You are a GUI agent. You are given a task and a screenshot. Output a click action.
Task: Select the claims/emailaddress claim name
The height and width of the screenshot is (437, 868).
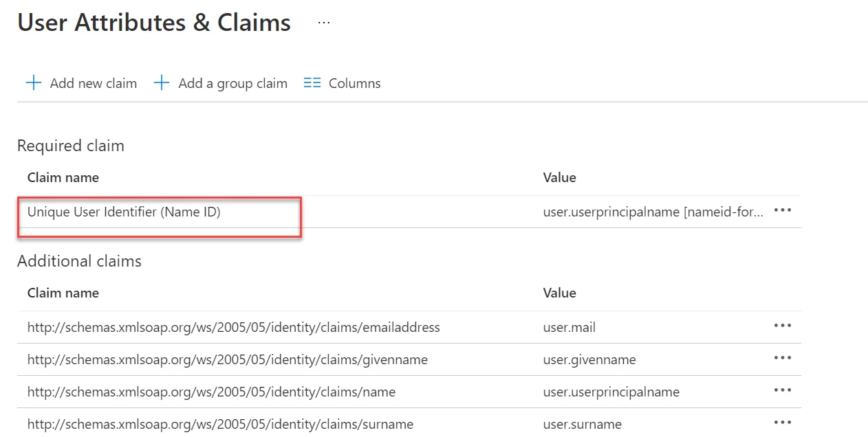[x=234, y=327]
